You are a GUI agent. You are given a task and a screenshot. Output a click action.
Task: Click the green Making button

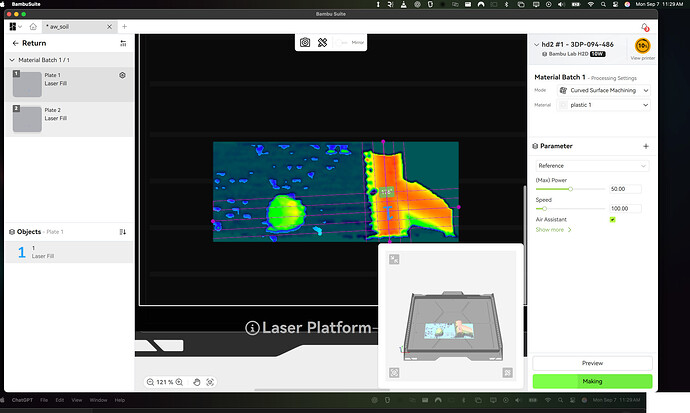pyautogui.click(x=592, y=381)
